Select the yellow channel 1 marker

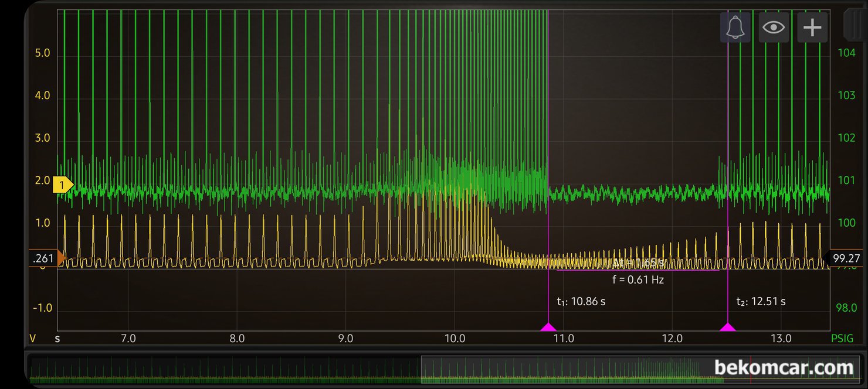coord(62,185)
